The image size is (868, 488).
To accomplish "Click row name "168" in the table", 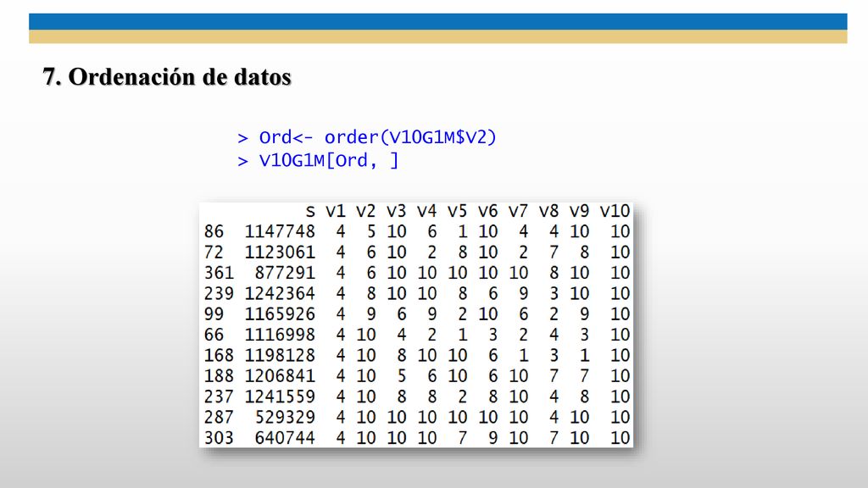I will (x=219, y=355).
